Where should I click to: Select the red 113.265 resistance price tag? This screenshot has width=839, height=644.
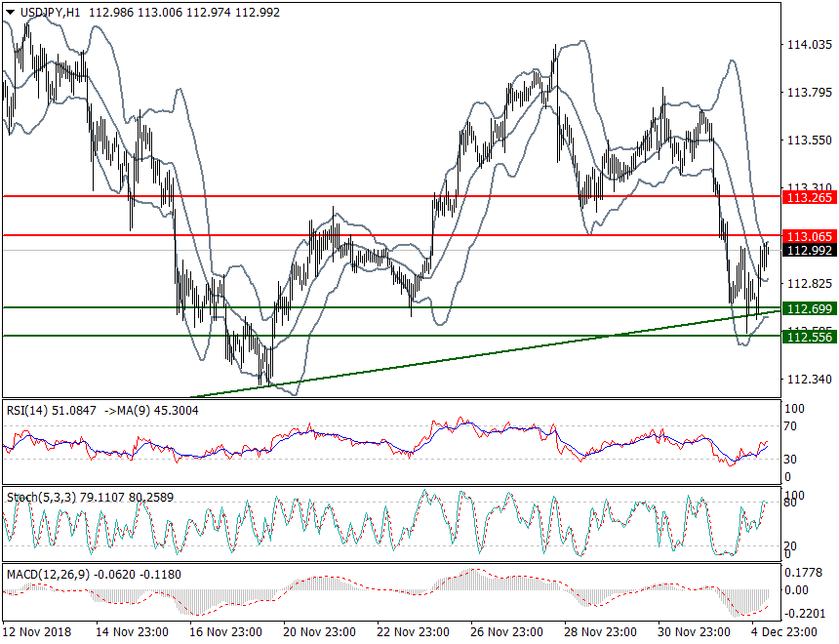click(810, 196)
